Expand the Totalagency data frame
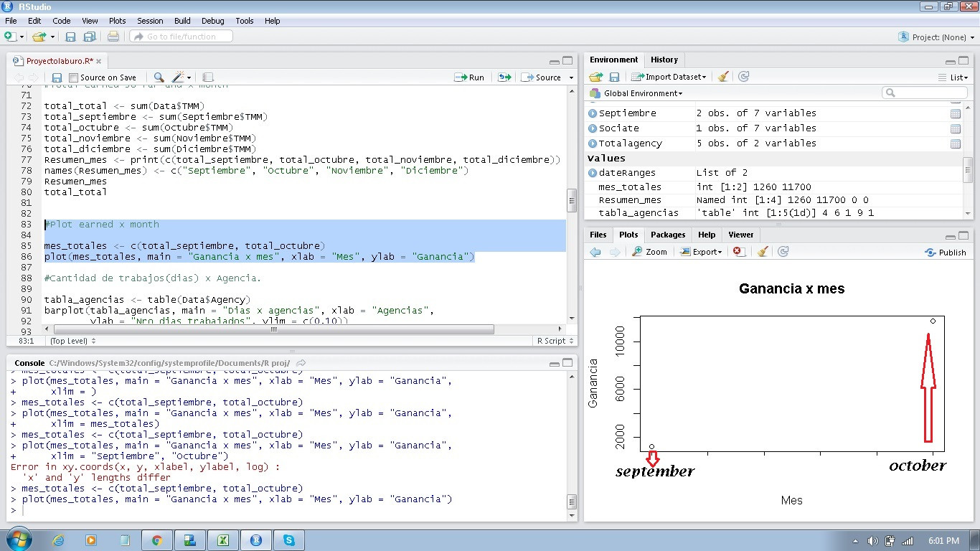The height and width of the screenshot is (551, 980). click(593, 143)
